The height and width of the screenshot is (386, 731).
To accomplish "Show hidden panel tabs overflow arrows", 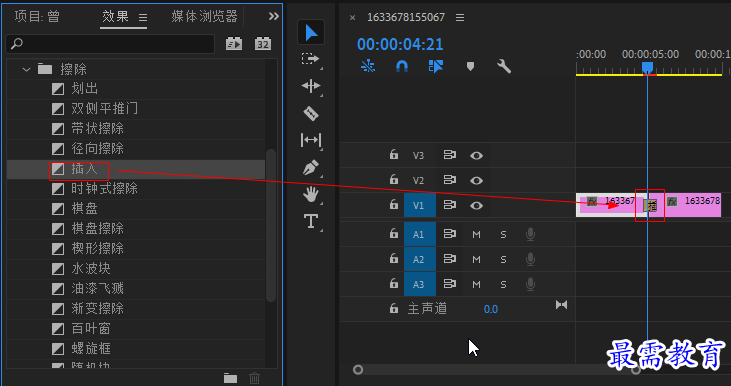I will pos(274,17).
